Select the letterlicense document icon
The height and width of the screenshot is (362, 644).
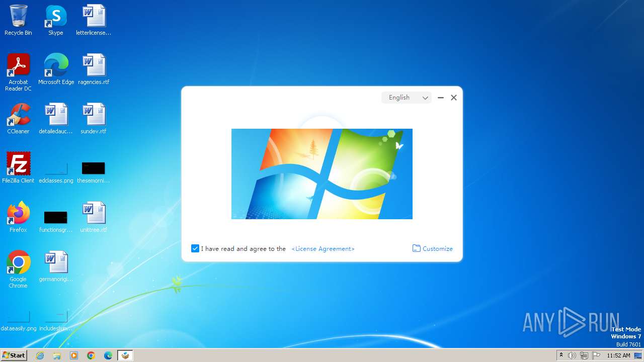pyautogui.click(x=94, y=20)
